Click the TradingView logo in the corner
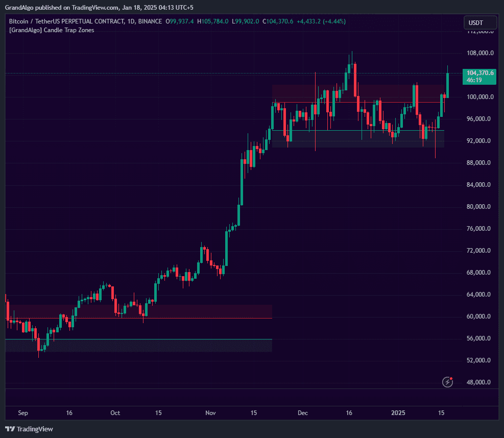This screenshot has height=438, width=504. [29, 429]
